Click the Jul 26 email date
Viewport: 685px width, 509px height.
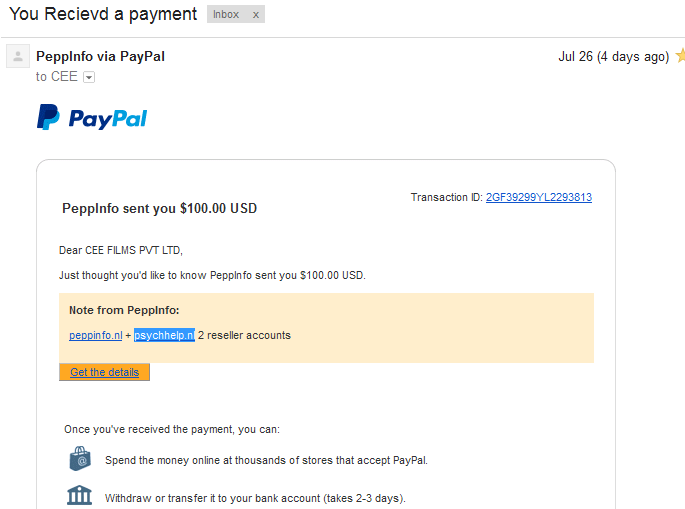click(613, 57)
